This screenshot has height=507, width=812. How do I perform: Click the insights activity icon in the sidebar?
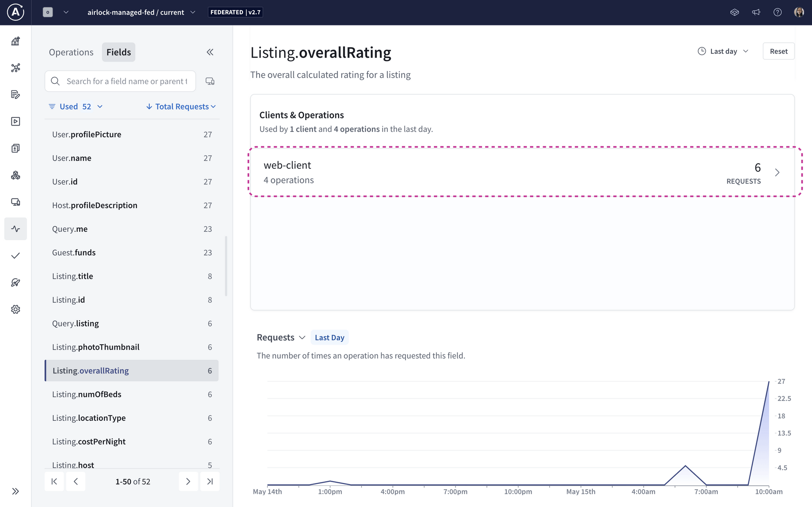(x=16, y=229)
